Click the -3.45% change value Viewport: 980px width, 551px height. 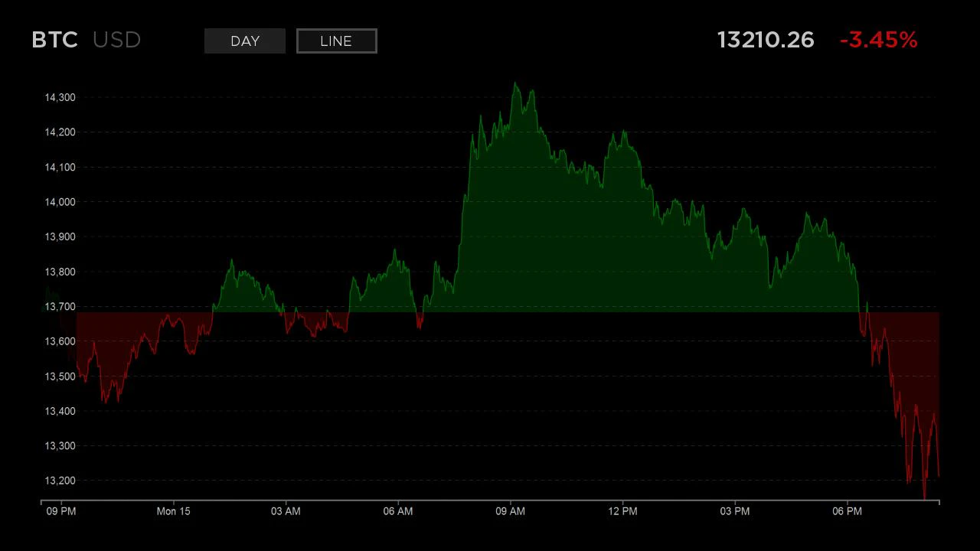pyautogui.click(x=879, y=40)
